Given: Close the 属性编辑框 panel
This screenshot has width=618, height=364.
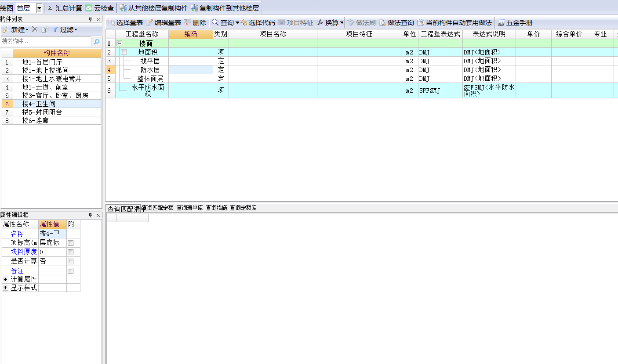Looking at the screenshot, I should coord(98,215).
